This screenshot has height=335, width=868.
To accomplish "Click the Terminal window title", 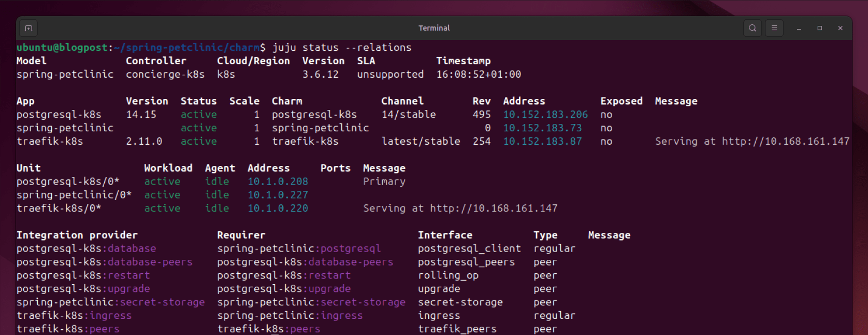I will [434, 28].
